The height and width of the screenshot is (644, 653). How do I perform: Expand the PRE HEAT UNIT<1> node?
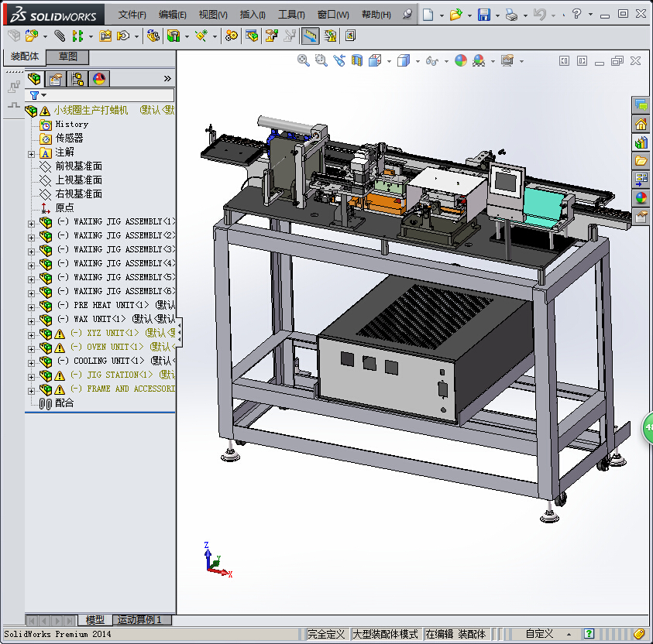(x=31, y=307)
